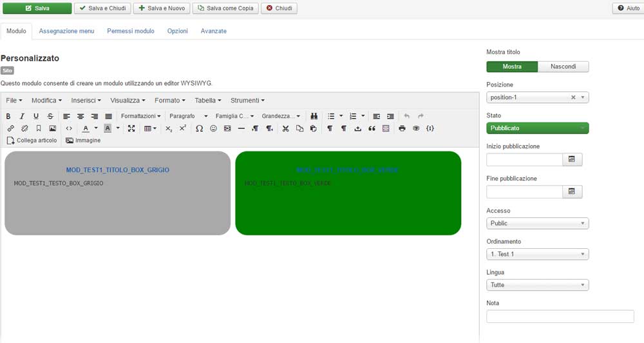This screenshot has height=343, width=644.
Task: Insert a bulleted list
Action: click(331, 116)
